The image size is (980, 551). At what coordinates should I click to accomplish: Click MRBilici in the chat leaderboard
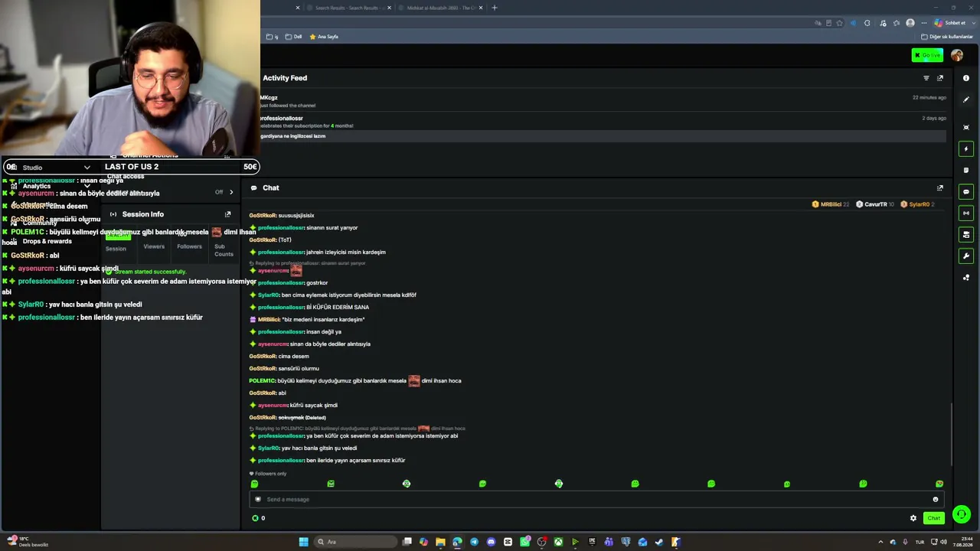831,204
